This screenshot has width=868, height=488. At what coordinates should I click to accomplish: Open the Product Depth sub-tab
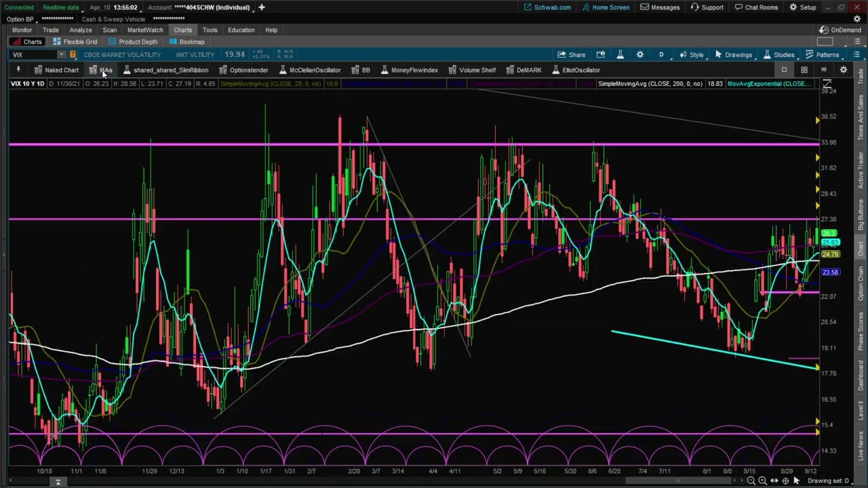click(133, 42)
